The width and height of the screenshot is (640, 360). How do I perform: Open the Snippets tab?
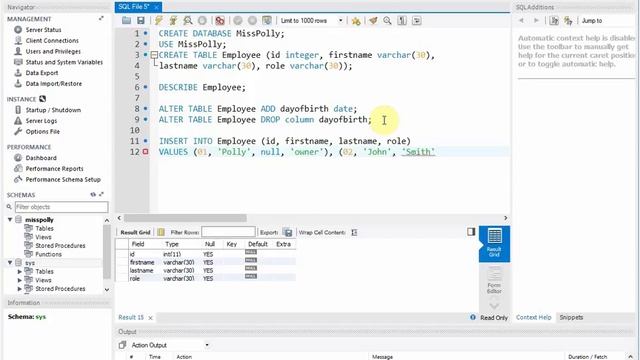tap(571, 318)
